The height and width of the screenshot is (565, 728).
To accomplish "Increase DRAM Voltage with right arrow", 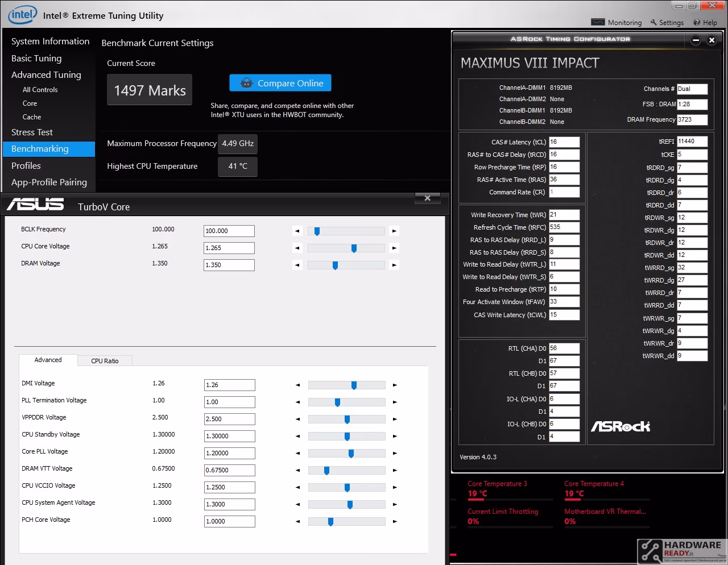I will coord(394,265).
